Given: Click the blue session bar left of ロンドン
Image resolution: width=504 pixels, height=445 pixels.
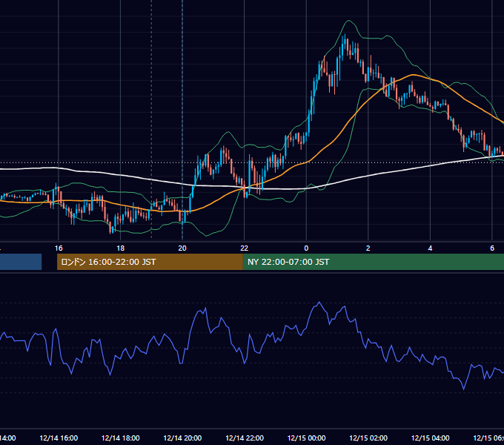Looking at the screenshot, I should tap(21, 262).
